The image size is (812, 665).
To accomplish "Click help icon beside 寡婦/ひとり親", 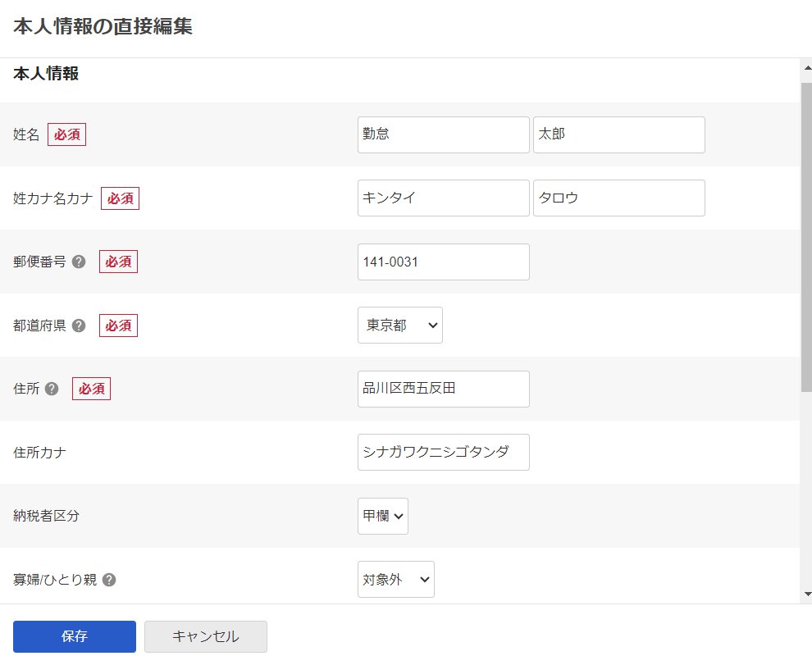I will click(109, 580).
